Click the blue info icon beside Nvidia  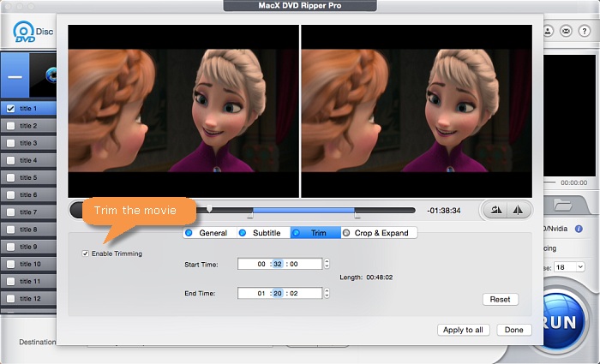coord(579,229)
